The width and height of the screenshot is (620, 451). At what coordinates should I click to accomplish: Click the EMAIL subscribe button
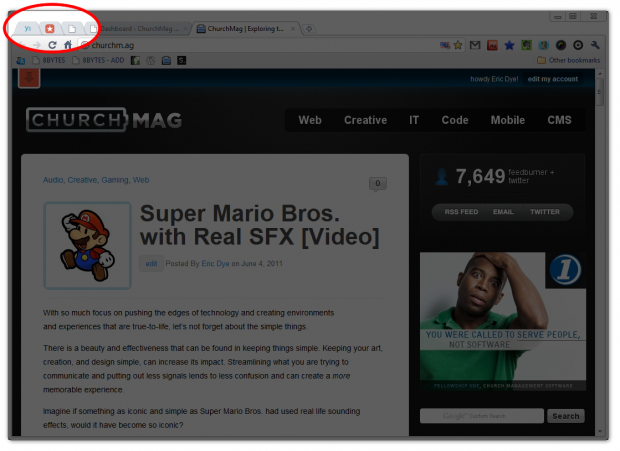[x=503, y=212]
